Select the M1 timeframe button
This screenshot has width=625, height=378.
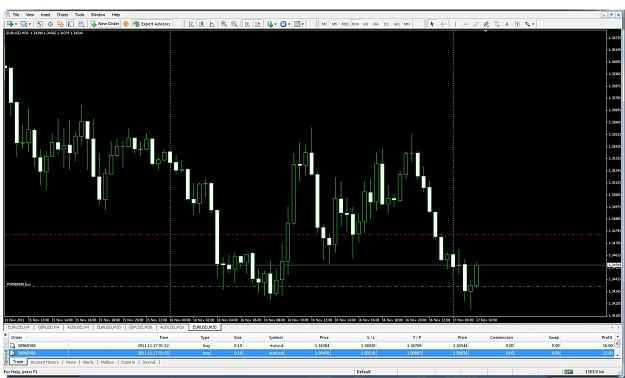tap(324, 24)
